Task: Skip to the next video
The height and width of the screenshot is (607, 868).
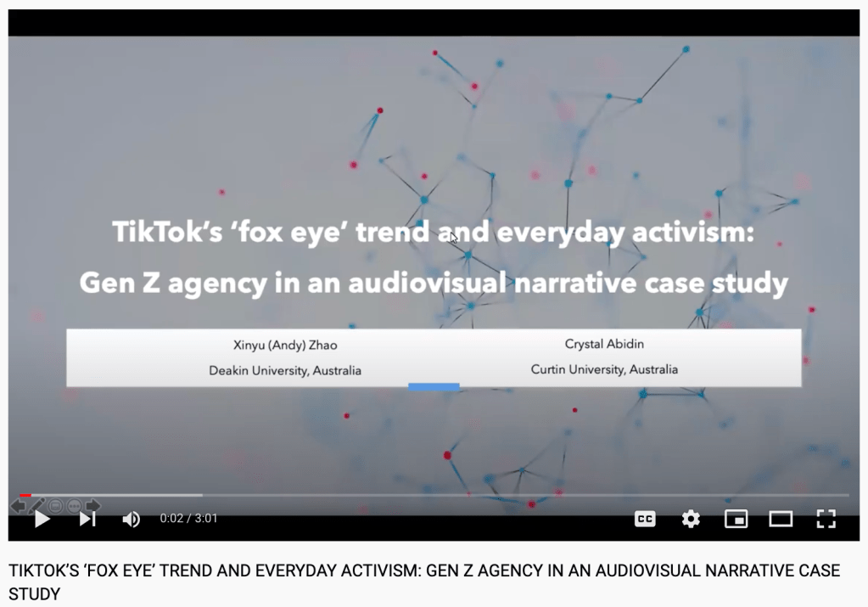Action: [87, 519]
